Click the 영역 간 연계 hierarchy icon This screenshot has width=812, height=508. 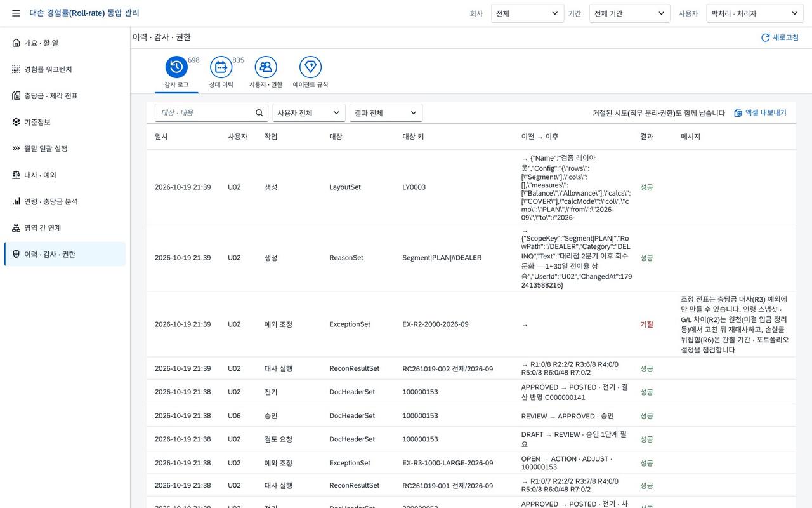[16, 228]
